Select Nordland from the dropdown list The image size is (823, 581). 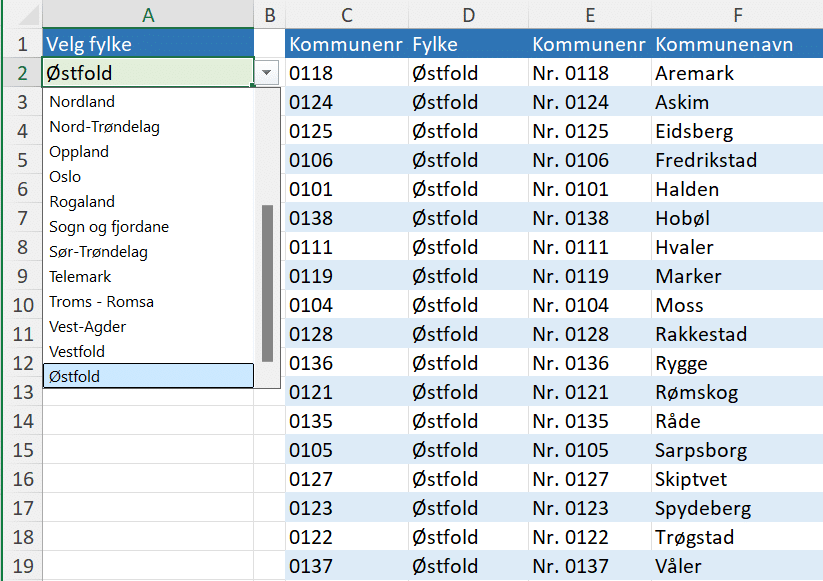coord(82,102)
